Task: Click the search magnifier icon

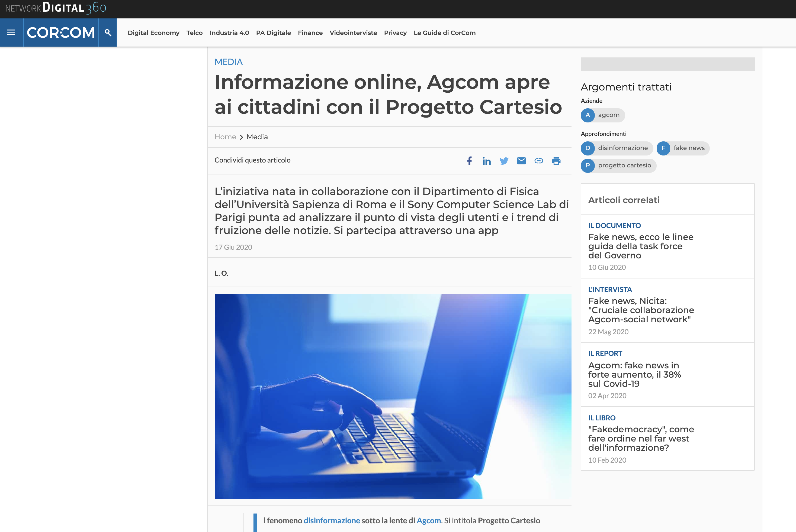Action: coord(108,33)
